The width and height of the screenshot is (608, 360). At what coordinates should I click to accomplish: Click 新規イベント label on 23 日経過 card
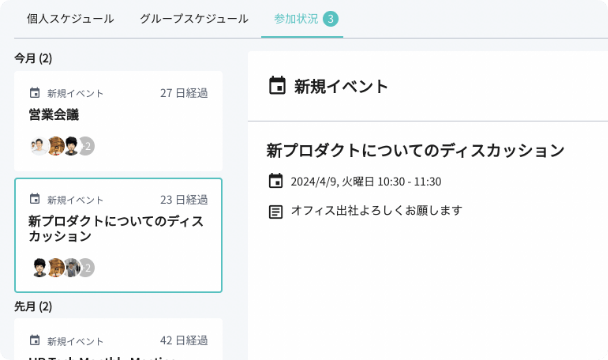tap(75, 200)
